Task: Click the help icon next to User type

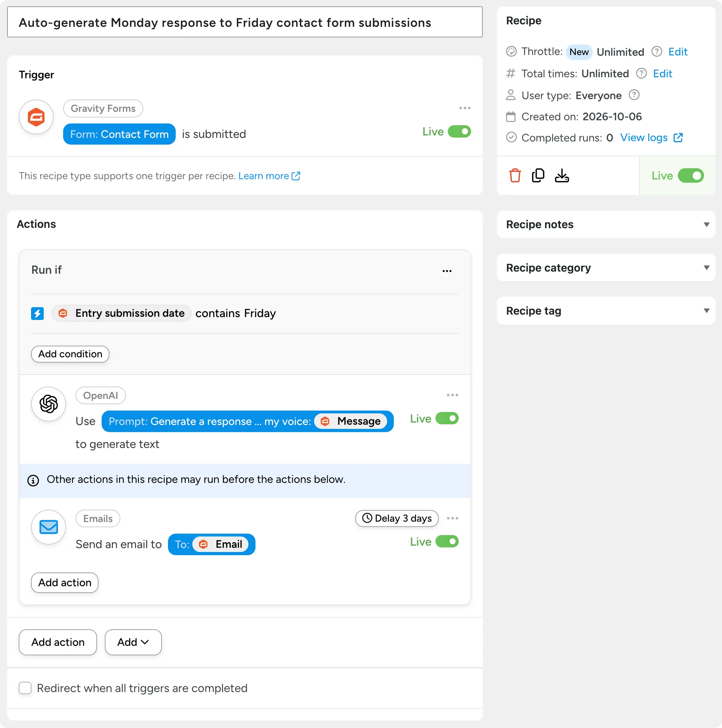Action: click(x=634, y=95)
